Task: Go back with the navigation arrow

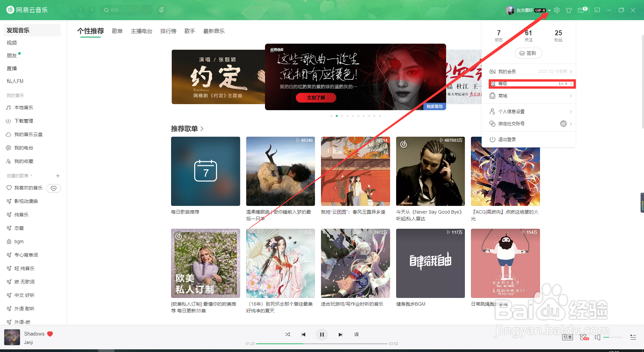Action: pyautogui.click(x=80, y=10)
